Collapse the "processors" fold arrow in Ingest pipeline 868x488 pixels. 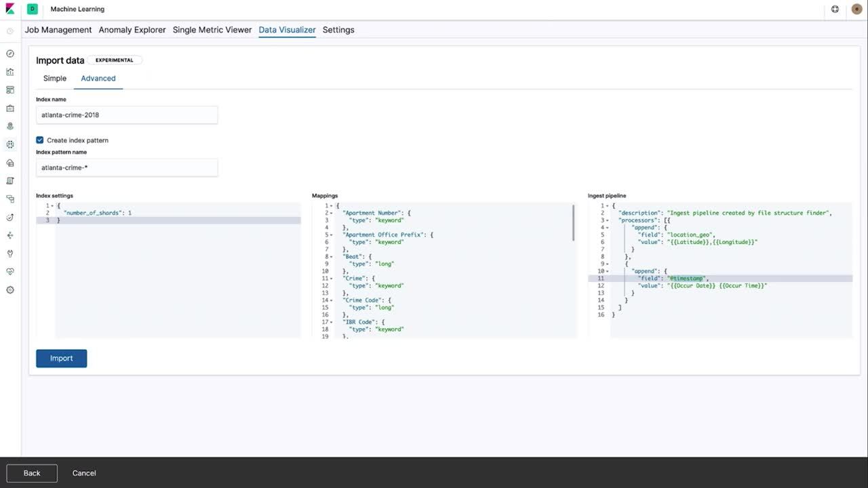coord(607,220)
